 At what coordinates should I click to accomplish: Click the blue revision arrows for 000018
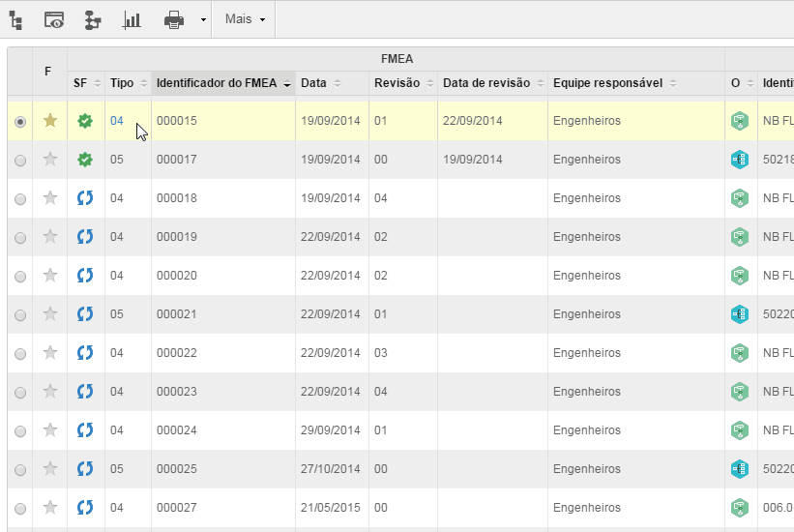[x=85, y=198]
